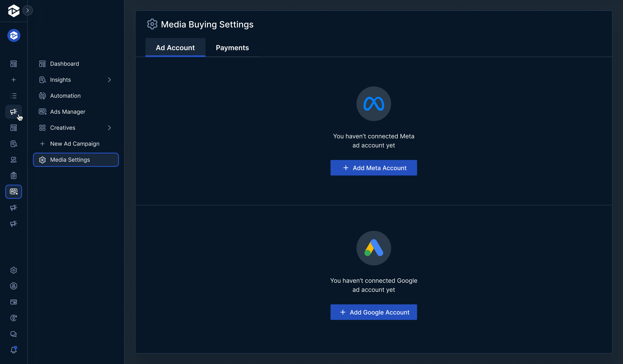Expand the sidebar with the chevron arrow

click(28, 10)
